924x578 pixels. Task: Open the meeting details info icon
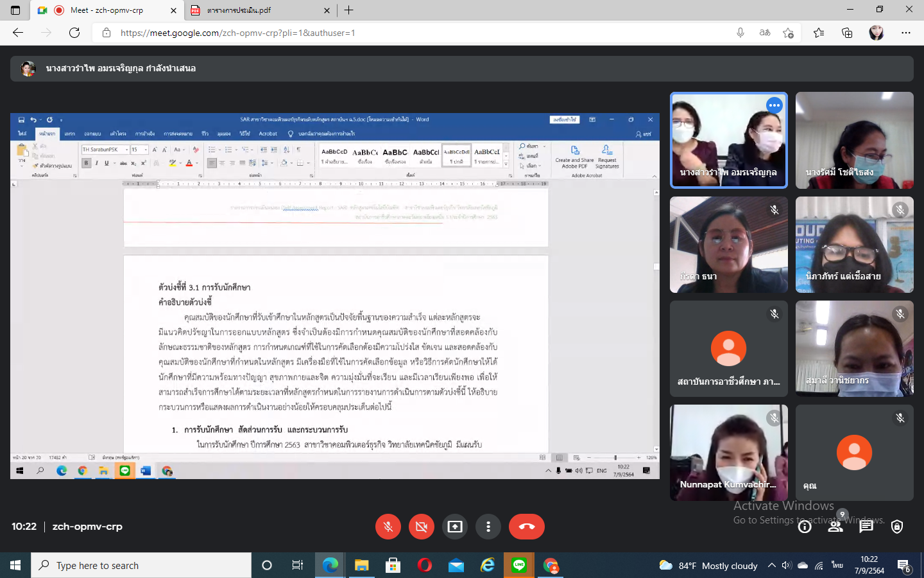pyautogui.click(x=805, y=527)
